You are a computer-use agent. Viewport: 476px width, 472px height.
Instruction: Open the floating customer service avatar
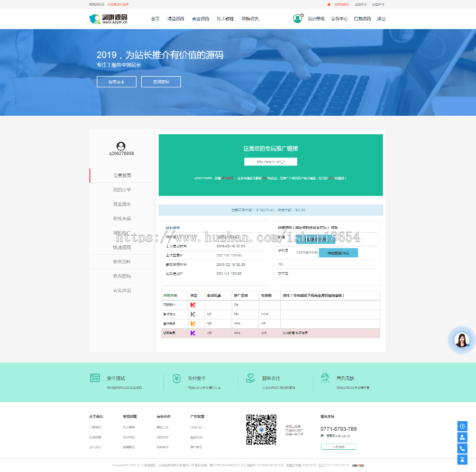click(462, 340)
